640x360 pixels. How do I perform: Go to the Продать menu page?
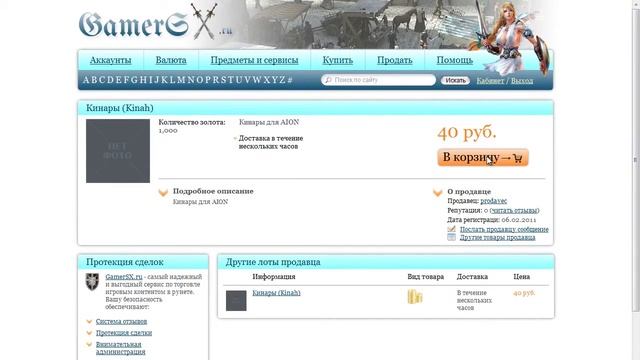point(395,60)
